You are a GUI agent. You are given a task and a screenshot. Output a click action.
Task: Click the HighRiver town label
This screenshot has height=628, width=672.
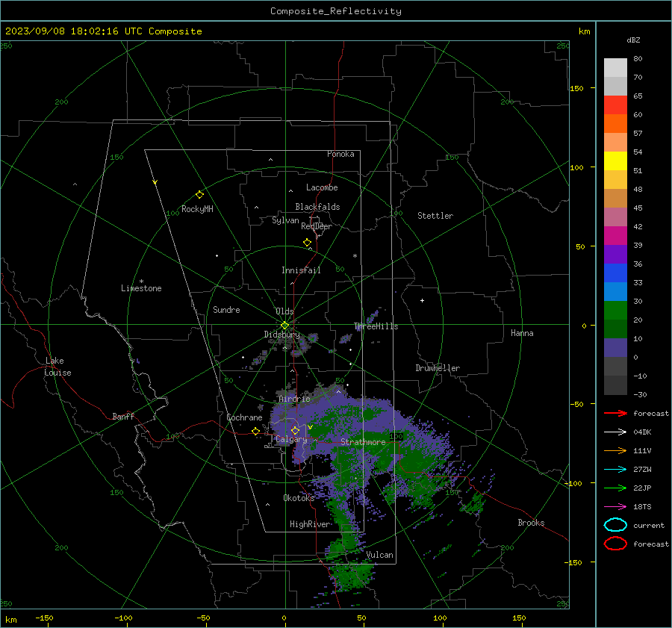(310, 524)
